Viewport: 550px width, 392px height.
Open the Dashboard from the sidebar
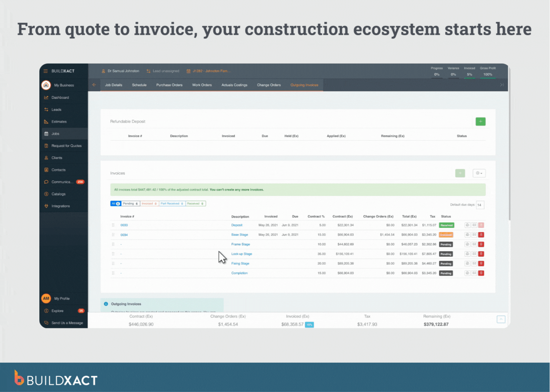click(60, 97)
